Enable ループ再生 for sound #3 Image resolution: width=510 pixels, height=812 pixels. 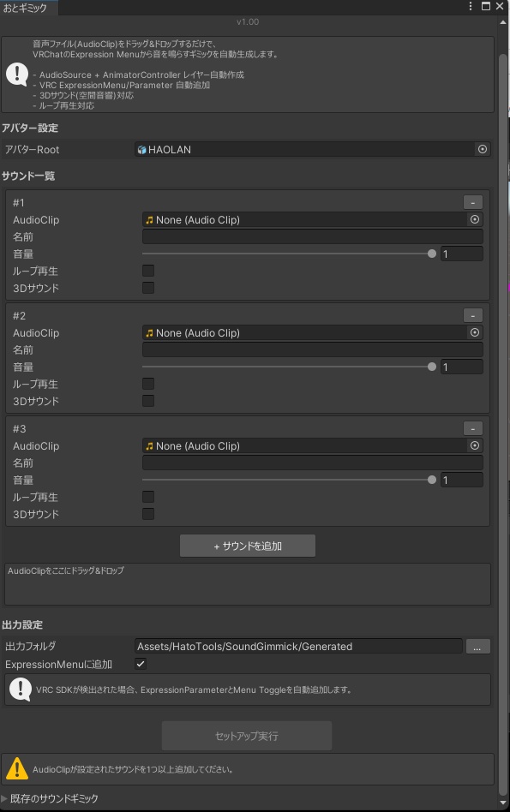pyautogui.click(x=148, y=496)
